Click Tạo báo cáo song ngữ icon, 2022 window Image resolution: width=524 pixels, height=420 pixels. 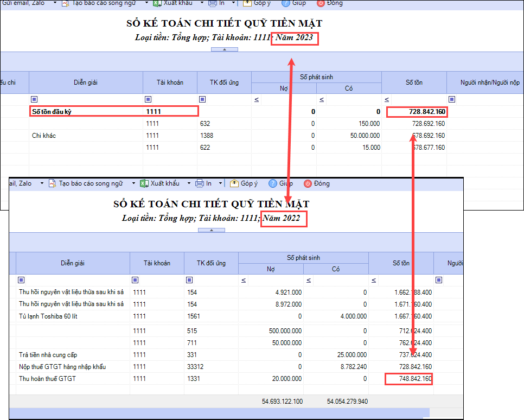point(52,183)
